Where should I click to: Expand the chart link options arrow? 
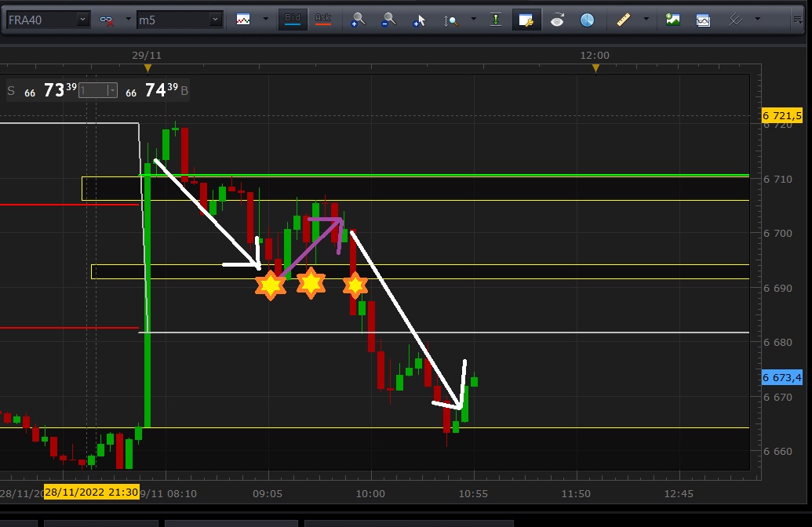(x=129, y=19)
